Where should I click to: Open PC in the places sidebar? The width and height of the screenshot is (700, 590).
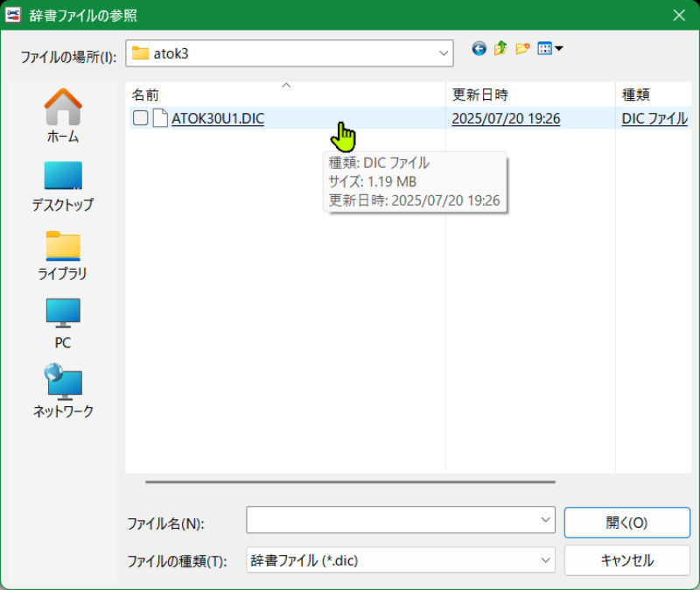pos(63,324)
